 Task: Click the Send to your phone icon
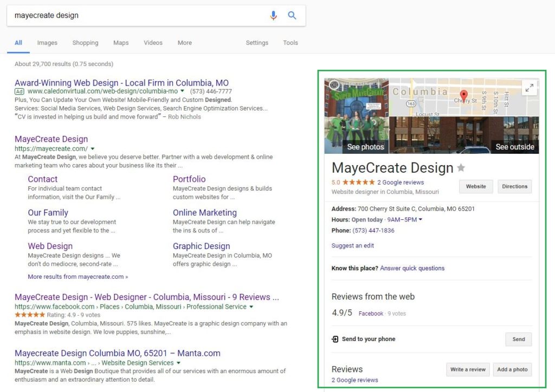pyautogui.click(x=335, y=339)
